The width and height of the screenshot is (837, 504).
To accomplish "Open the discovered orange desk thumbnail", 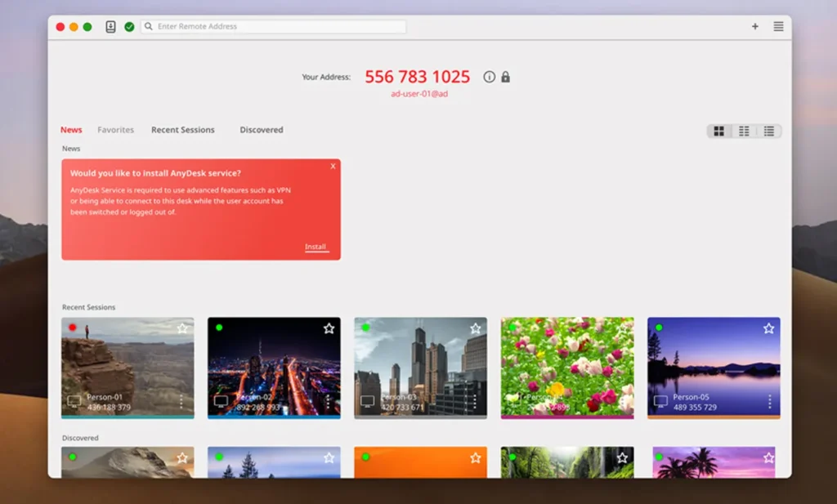I will point(421,462).
